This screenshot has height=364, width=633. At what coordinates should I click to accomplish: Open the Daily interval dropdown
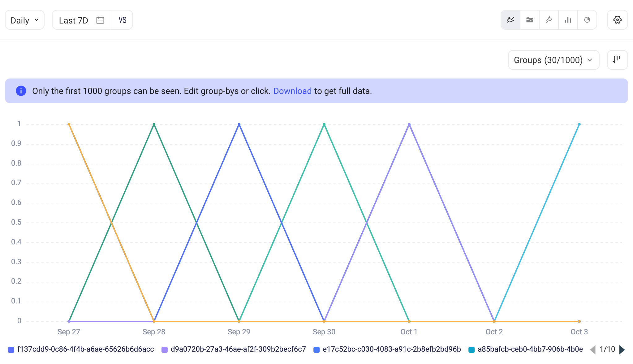pos(25,20)
